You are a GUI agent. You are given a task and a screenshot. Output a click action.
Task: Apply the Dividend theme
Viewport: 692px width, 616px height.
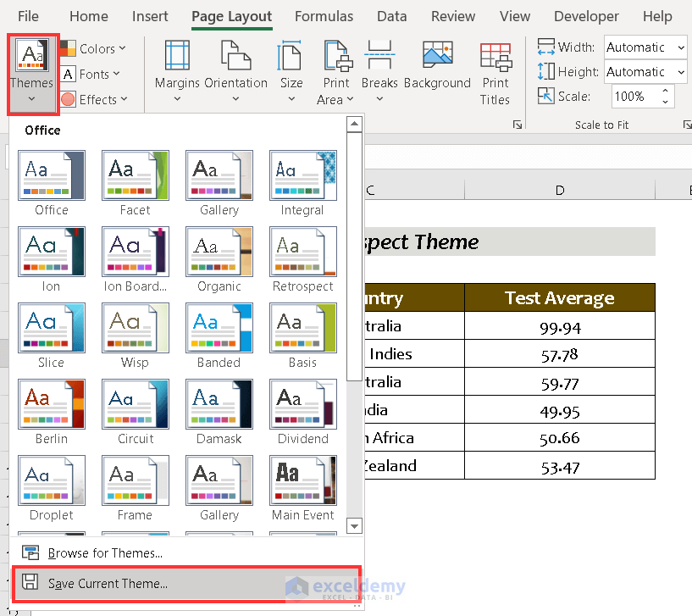tap(302, 412)
